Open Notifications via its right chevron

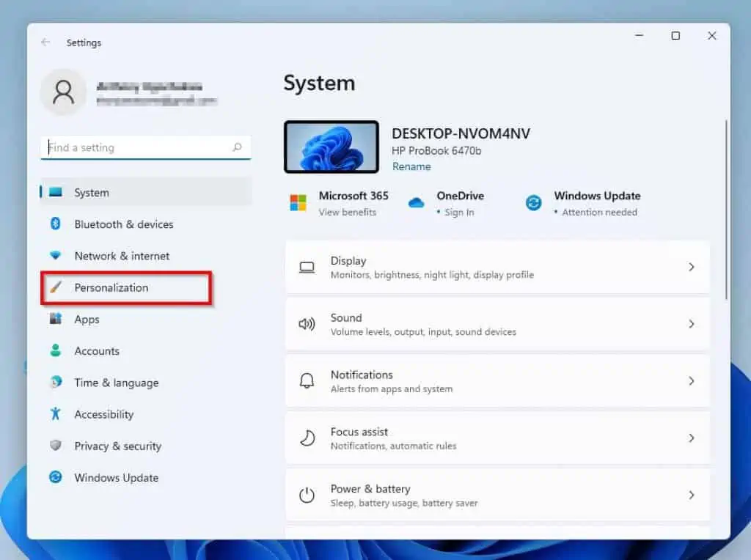click(692, 380)
